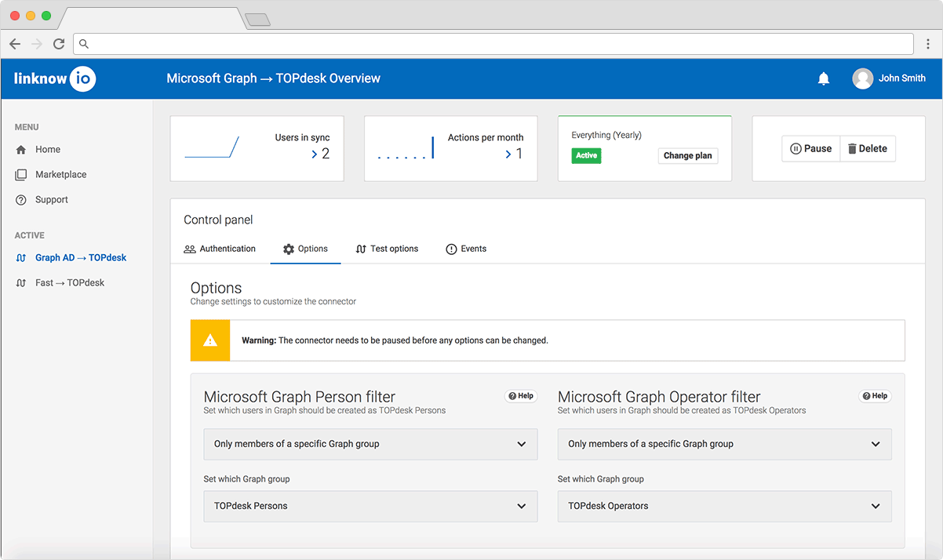Open a new browser tab
The width and height of the screenshot is (943, 560).
(258, 20)
